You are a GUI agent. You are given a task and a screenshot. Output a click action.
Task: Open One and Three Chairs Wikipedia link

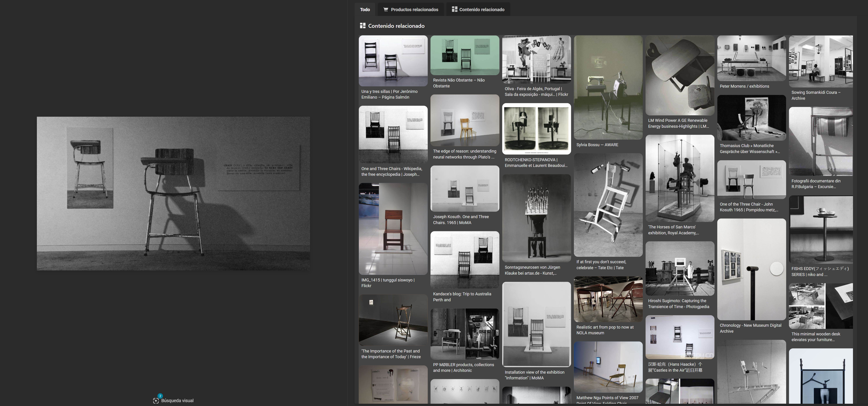[x=391, y=171]
